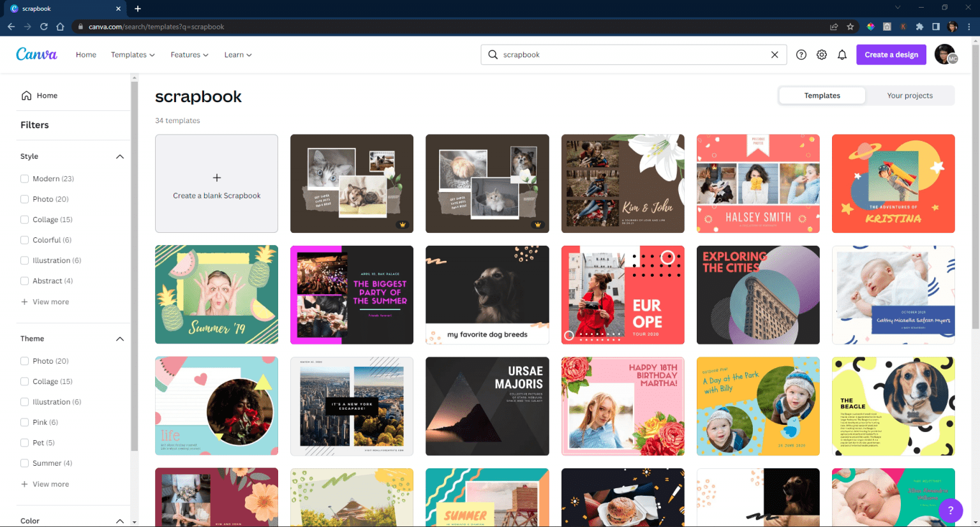Click the Canva logo
Screen dimensions: 980x527
pyautogui.click(x=36, y=54)
